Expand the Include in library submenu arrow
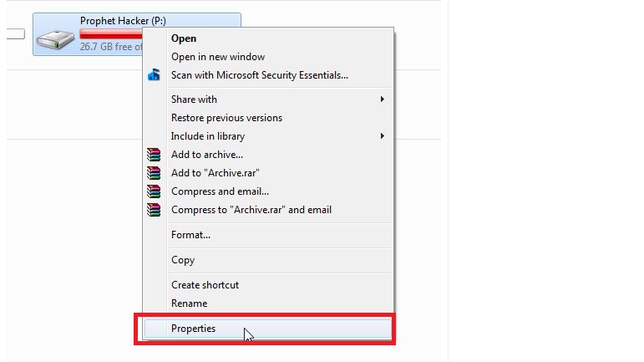The image size is (644, 362). tap(383, 136)
